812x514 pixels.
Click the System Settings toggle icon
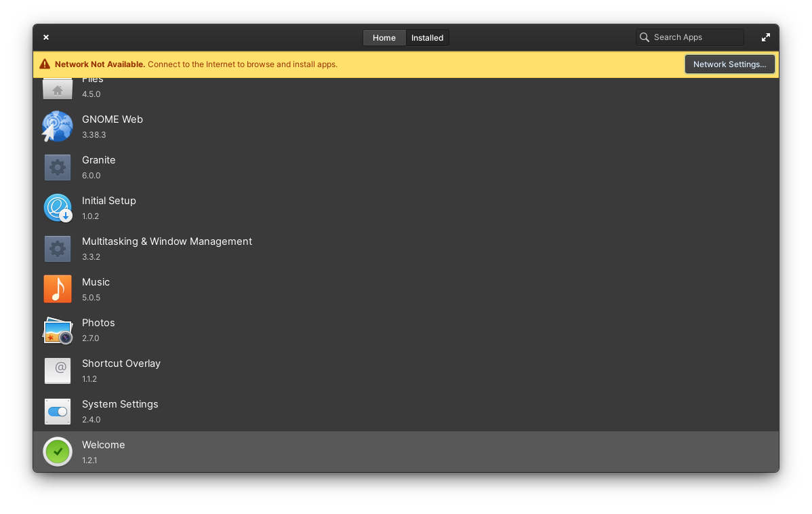[x=58, y=412]
